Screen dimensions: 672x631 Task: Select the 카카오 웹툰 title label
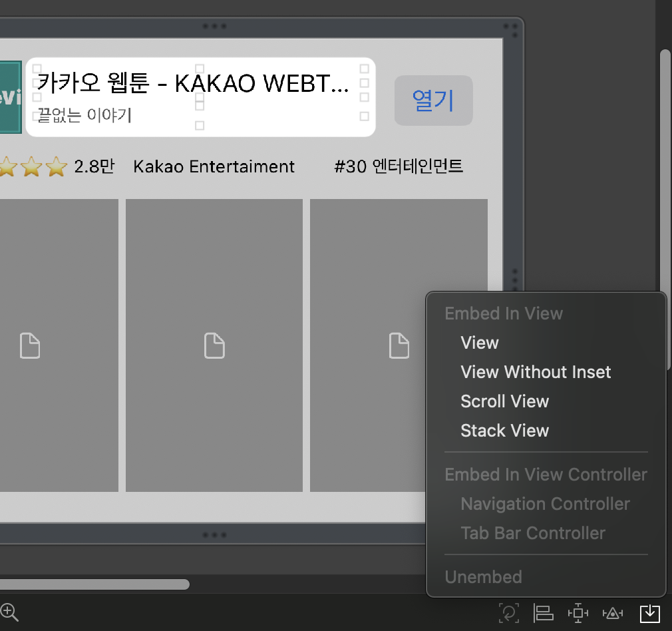[193, 84]
